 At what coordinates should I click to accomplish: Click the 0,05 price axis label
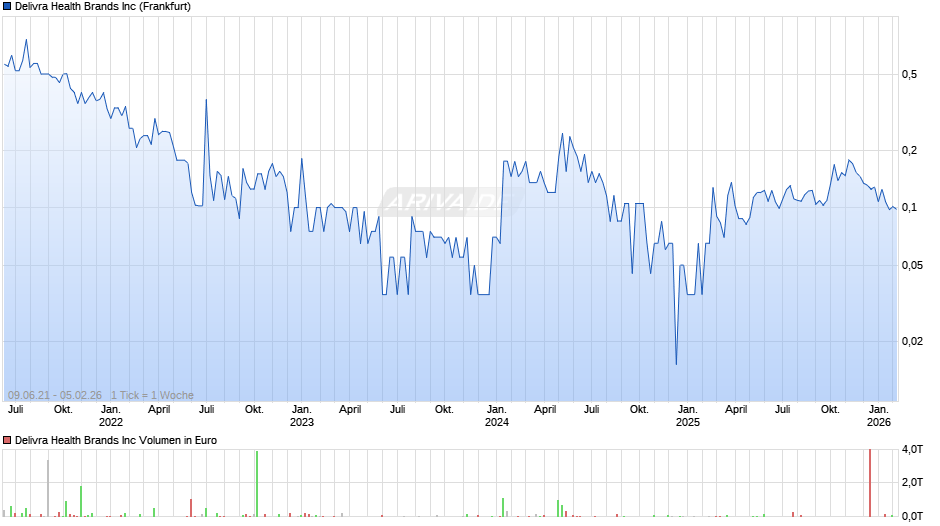coord(912,265)
